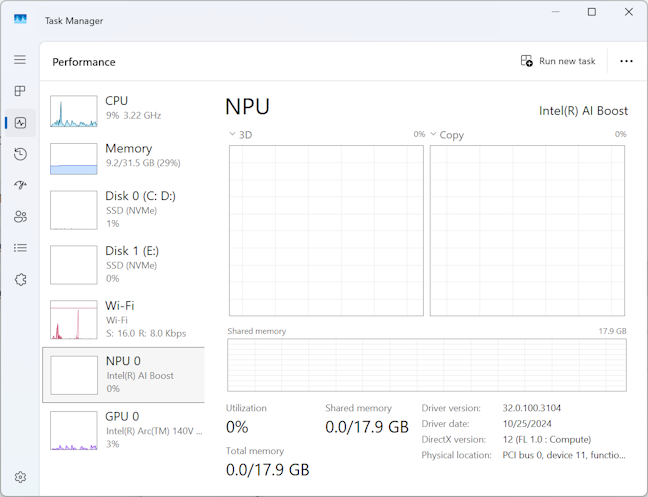Click the Intel(R) AI Boost device name
The image size is (648, 497).
(583, 111)
